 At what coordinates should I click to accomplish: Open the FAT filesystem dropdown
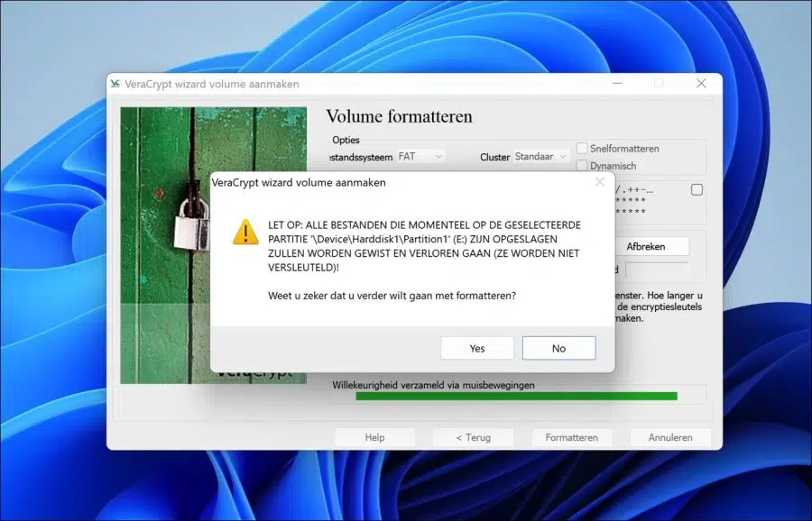(420, 156)
